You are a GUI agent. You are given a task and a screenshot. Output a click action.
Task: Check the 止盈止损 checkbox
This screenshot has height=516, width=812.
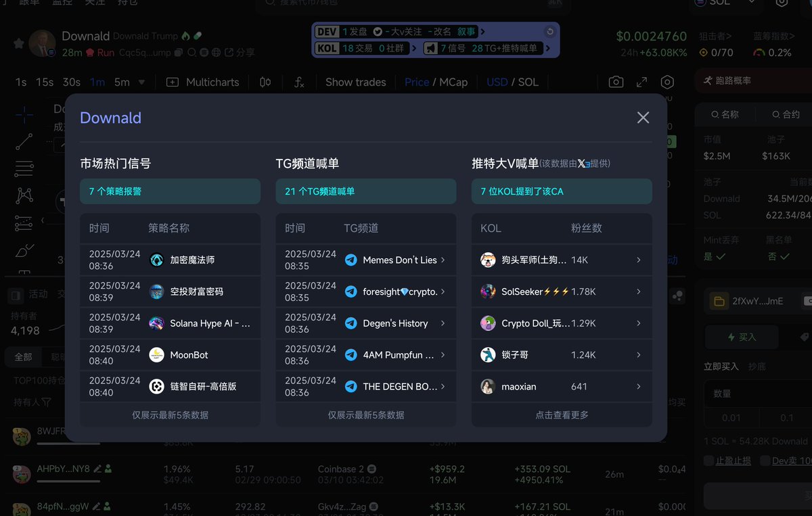(x=708, y=461)
